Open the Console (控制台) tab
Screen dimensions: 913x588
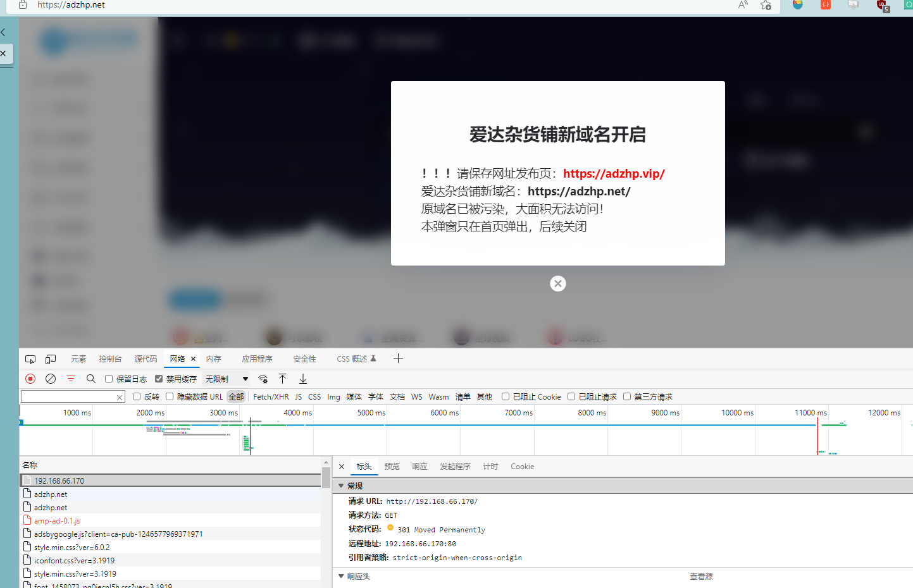pyautogui.click(x=110, y=358)
